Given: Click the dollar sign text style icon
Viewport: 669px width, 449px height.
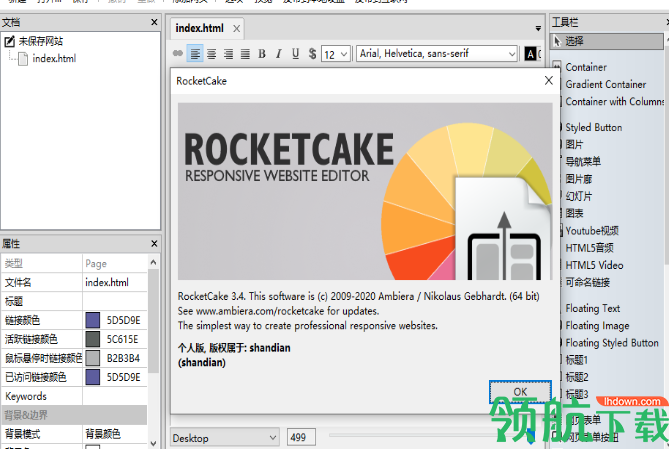Looking at the screenshot, I should [x=312, y=54].
